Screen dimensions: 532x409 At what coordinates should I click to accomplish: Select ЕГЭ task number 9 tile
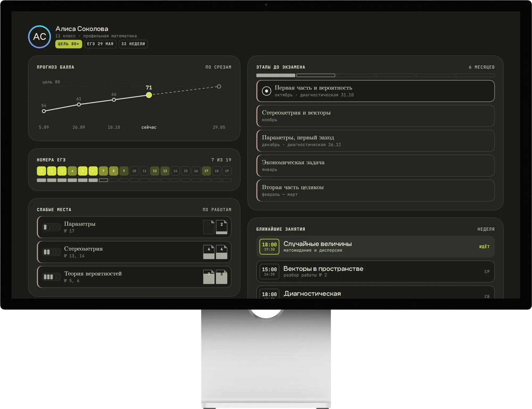[x=124, y=171]
